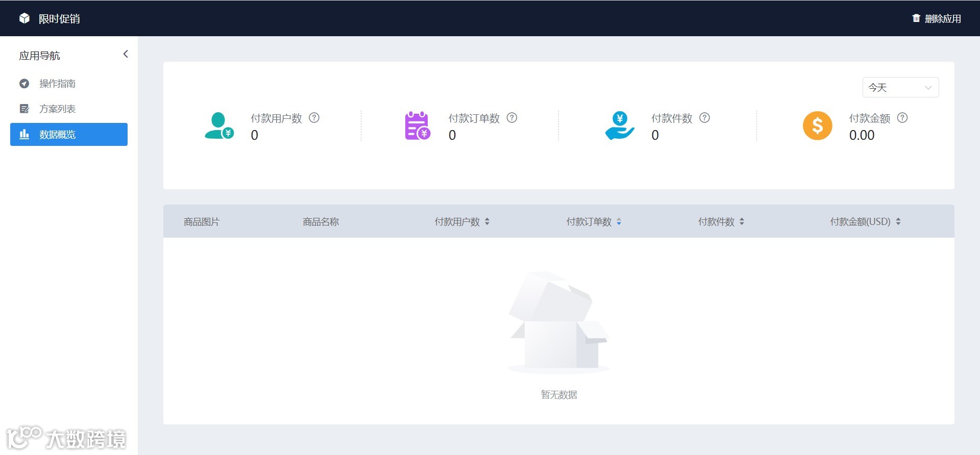980x455 pixels.
Task: Click the blue hand-with-yen icon
Action: click(x=620, y=125)
